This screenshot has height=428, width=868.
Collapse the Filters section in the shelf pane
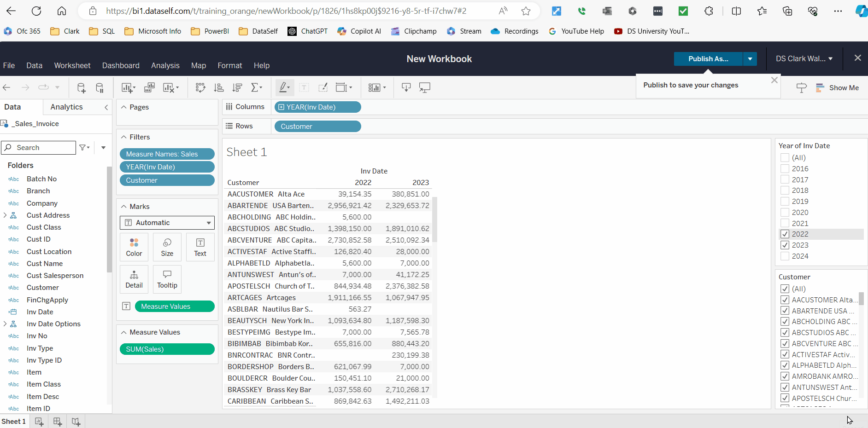tap(123, 137)
